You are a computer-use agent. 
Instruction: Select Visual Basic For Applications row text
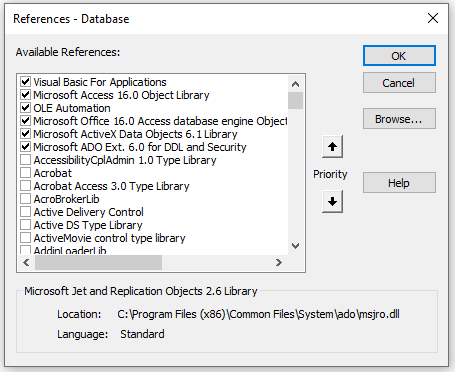pos(100,82)
